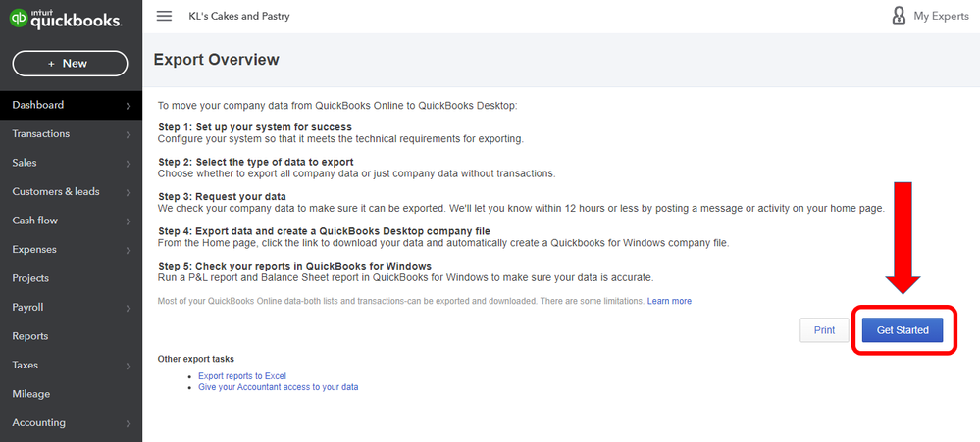Screen dimensions: 980x442
Task: Expand the Payroll submenu arrow
Action: tap(129, 308)
